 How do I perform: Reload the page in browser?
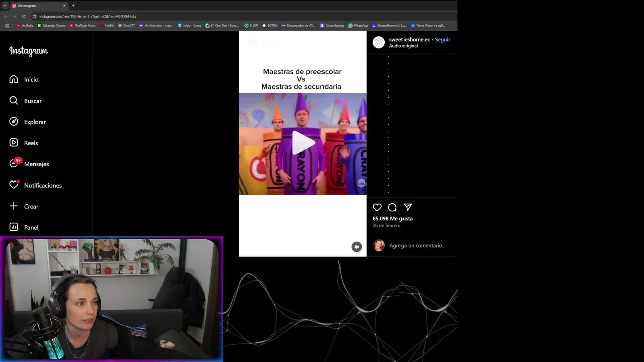tap(23, 16)
